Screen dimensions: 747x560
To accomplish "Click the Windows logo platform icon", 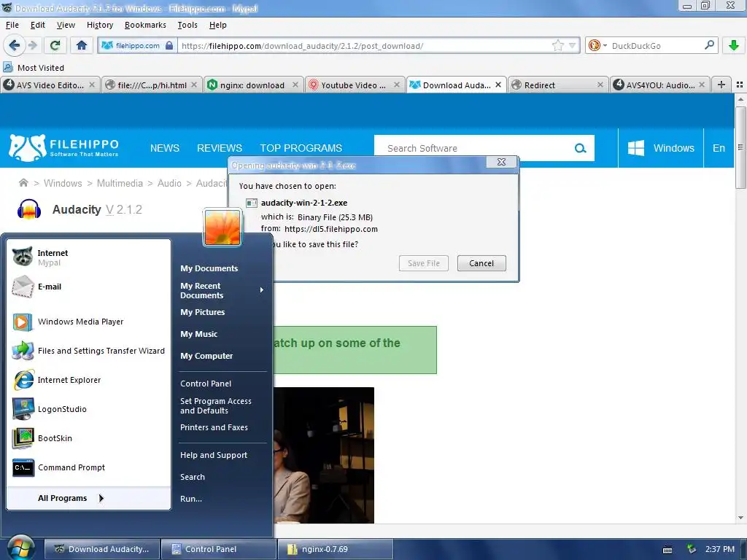I will (636, 148).
